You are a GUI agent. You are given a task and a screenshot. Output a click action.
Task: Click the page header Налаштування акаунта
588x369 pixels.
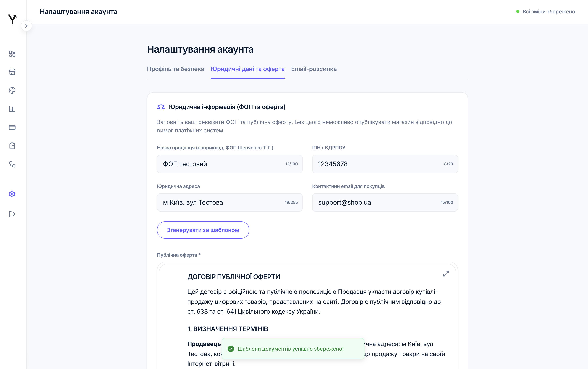78,11
